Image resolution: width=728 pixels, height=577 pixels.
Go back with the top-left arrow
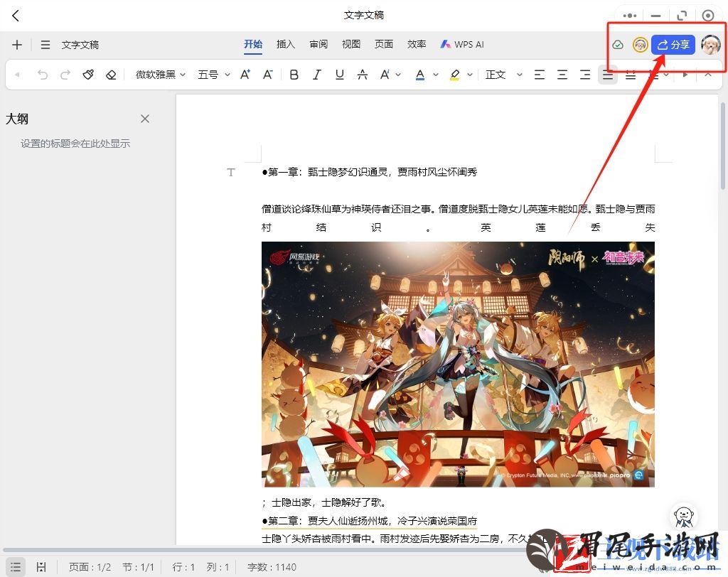coord(16,16)
